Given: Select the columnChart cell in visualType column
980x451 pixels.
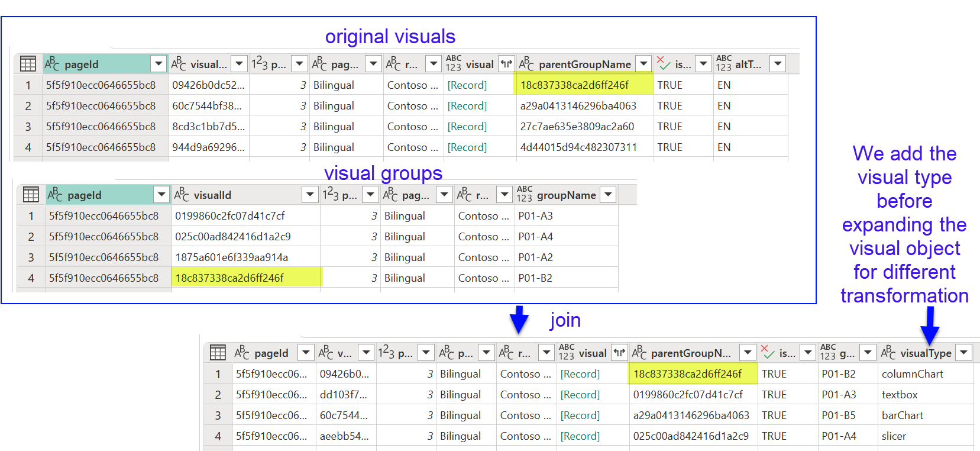Looking at the screenshot, I should [913, 374].
